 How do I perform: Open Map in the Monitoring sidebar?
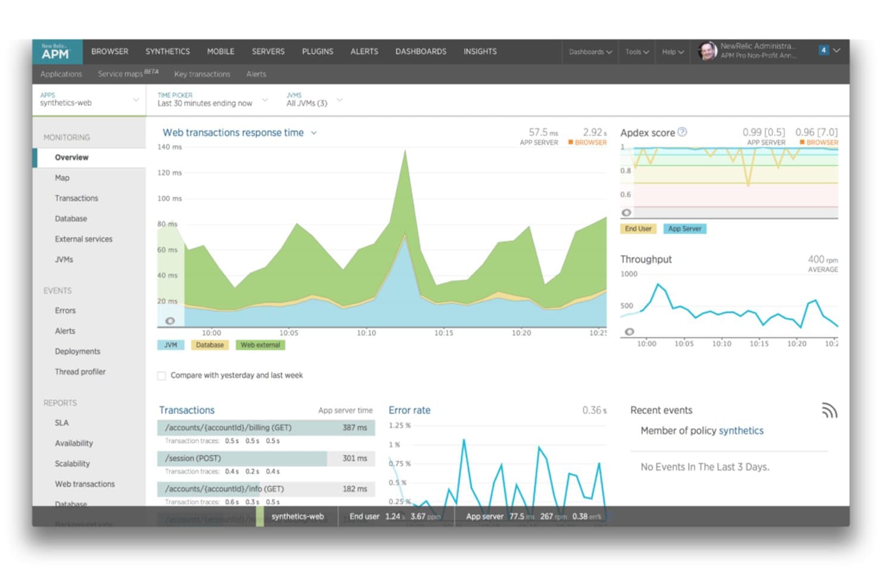click(62, 178)
